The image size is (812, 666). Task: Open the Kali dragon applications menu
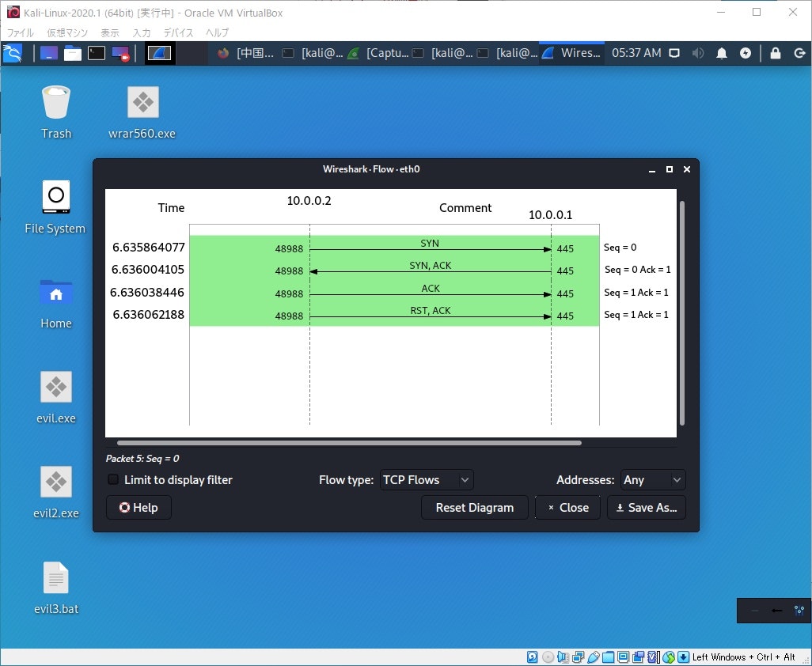click(13, 53)
